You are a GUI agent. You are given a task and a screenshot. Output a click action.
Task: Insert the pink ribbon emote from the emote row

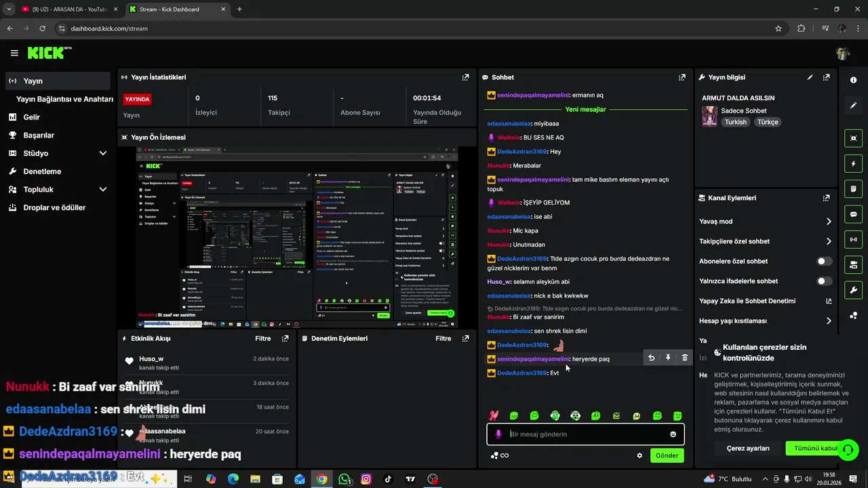494,415
